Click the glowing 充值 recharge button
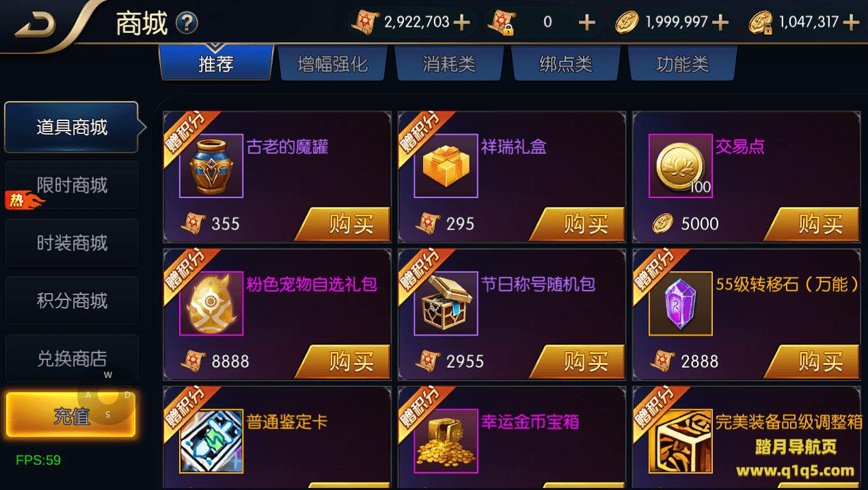This screenshot has width=868, height=490. point(72,416)
